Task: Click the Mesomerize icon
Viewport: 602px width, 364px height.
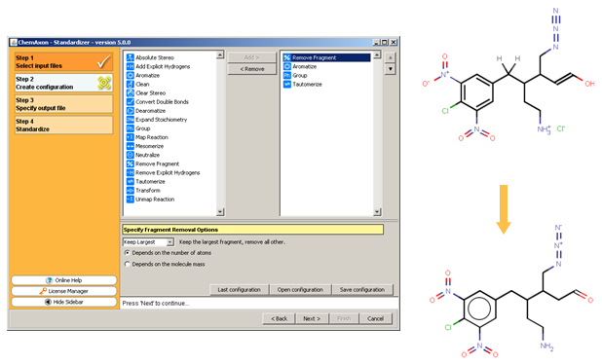Action: pos(131,146)
